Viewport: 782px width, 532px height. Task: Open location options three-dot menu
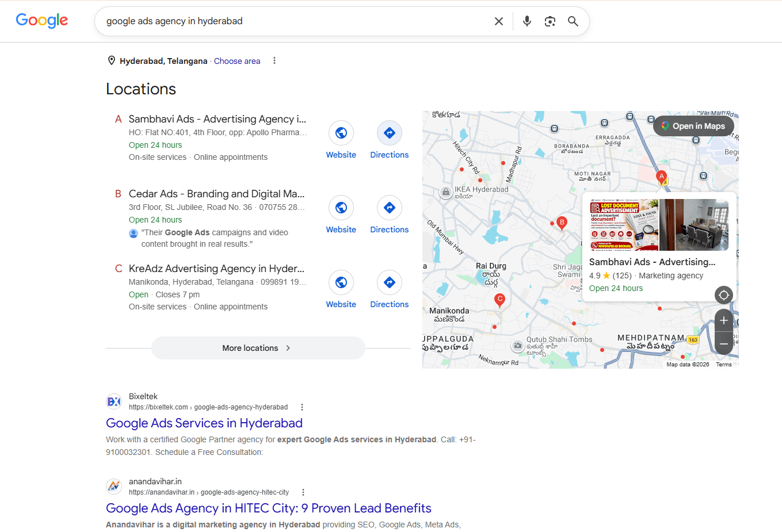274,60
